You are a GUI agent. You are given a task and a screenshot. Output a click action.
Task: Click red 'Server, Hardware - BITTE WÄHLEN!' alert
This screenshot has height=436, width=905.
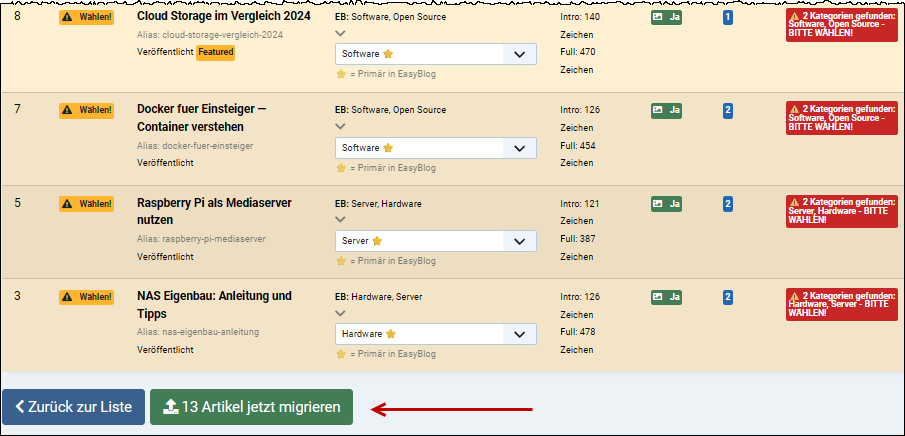point(842,211)
